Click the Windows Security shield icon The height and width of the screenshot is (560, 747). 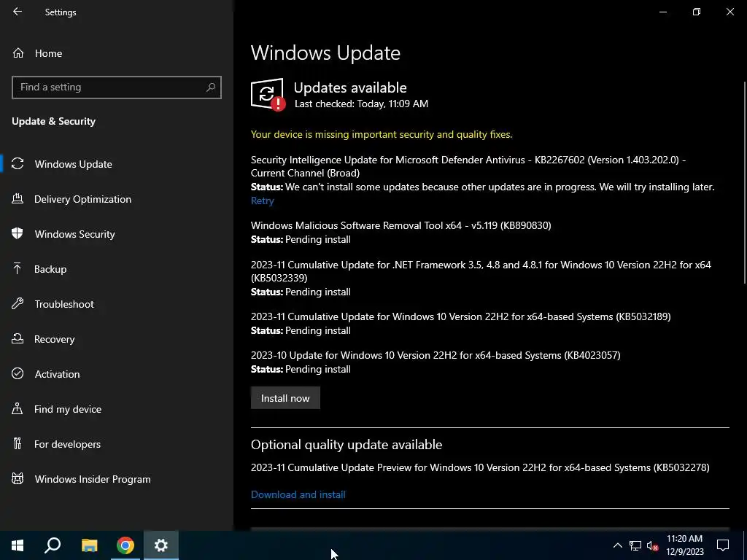pyautogui.click(x=18, y=234)
